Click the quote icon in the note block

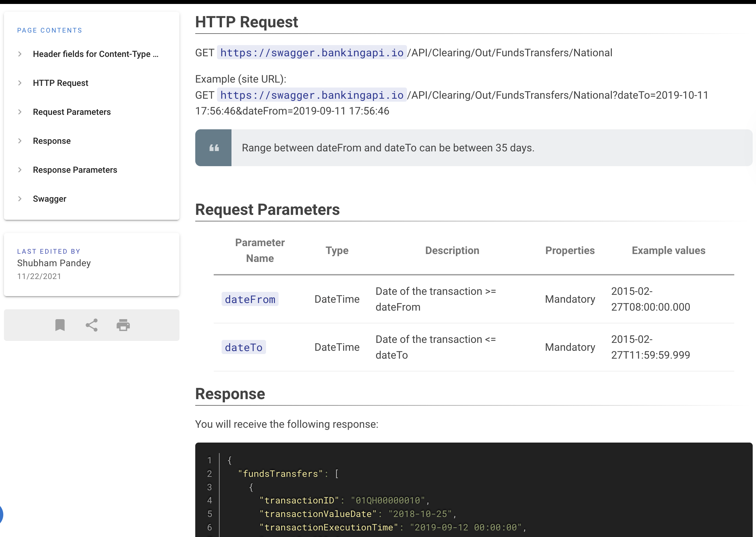pos(214,148)
